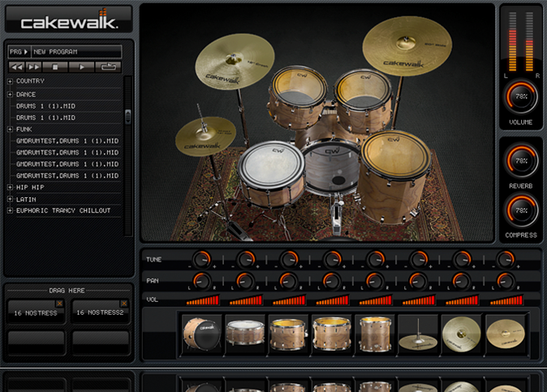
Task: Click the fast-forward transport button
Action: [x=33, y=67]
